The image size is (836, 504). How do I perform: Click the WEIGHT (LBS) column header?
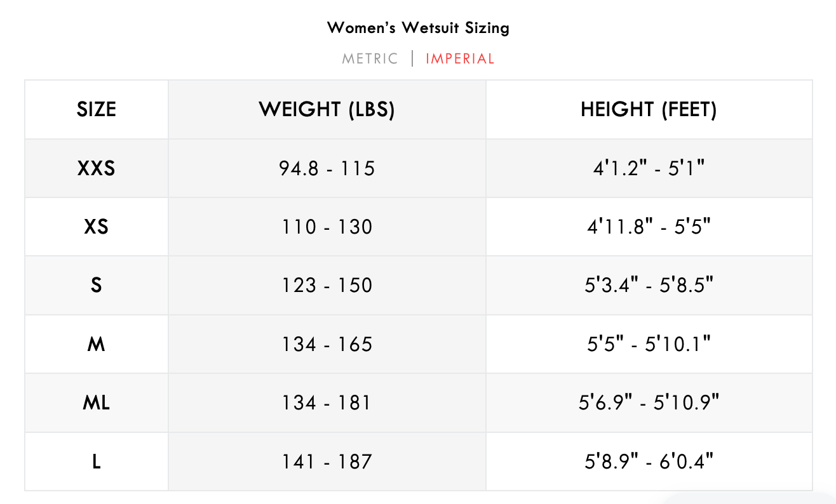(x=327, y=110)
